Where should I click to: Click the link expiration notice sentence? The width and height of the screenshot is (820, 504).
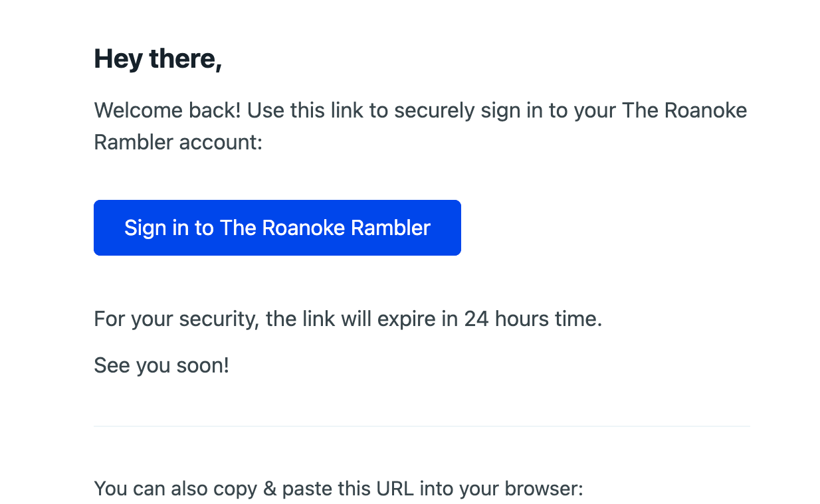pos(348,319)
